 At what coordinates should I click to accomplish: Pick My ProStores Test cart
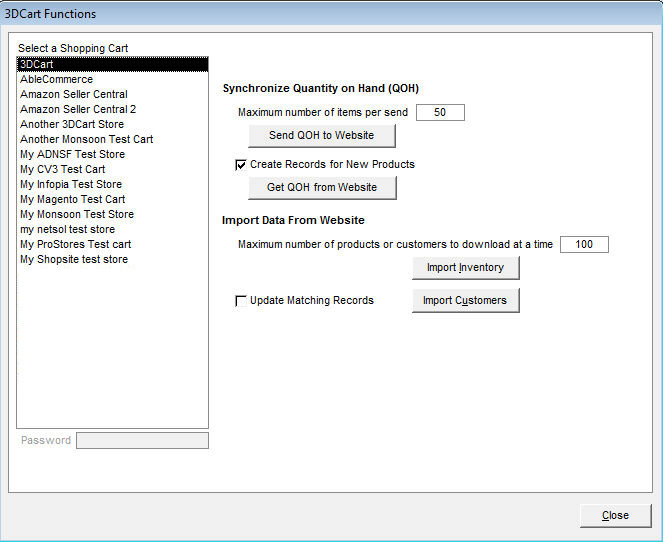112,244
